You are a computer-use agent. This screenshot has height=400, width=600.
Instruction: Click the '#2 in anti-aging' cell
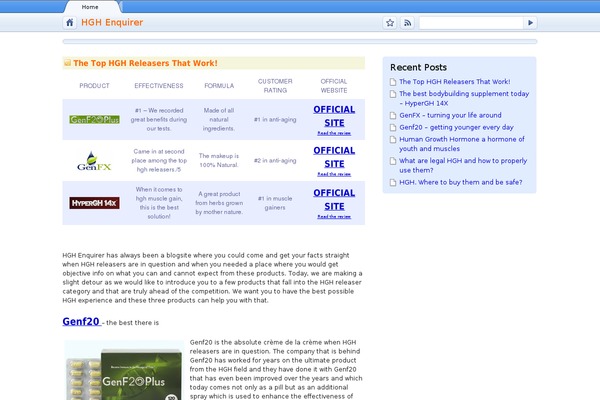pos(275,160)
